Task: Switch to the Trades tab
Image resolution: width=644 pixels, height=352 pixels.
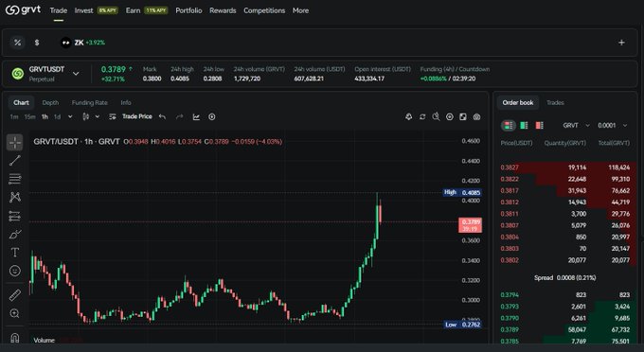Action: [x=555, y=102]
